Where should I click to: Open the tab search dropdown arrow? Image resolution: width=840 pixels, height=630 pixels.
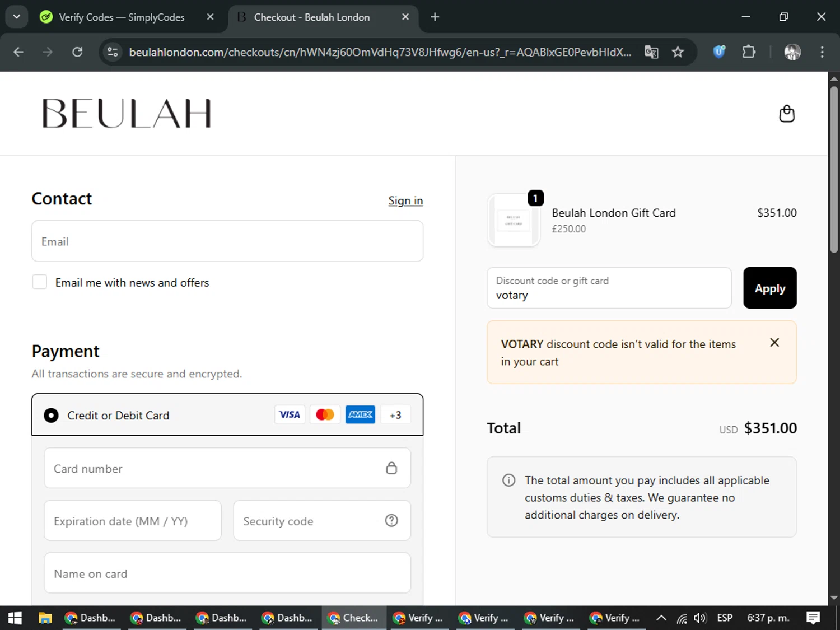click(x=17, y=17)
